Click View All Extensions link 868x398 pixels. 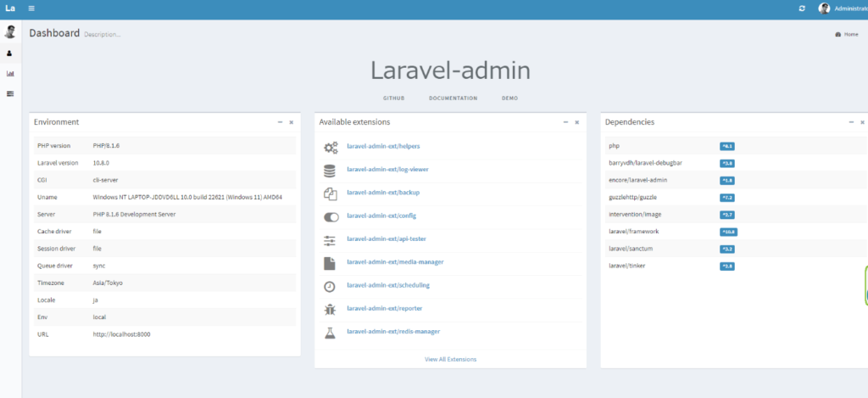point(450,359)
